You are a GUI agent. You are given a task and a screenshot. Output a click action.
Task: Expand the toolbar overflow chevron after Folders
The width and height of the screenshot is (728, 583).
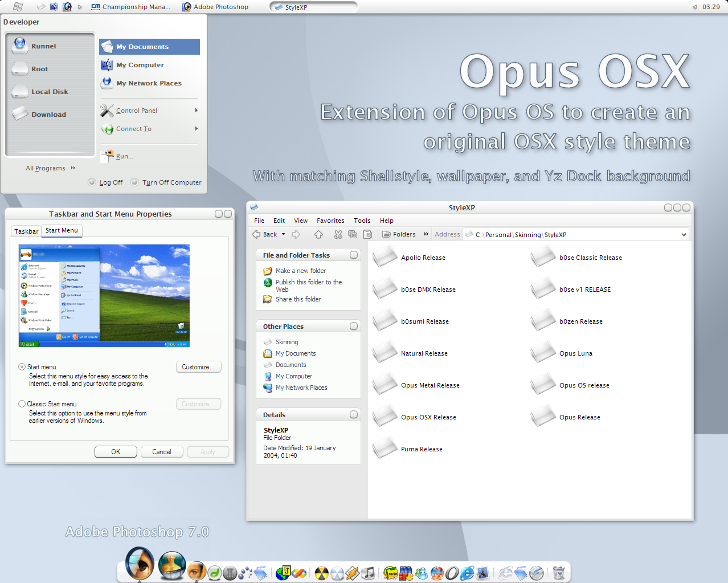click(x=426, y=234)
